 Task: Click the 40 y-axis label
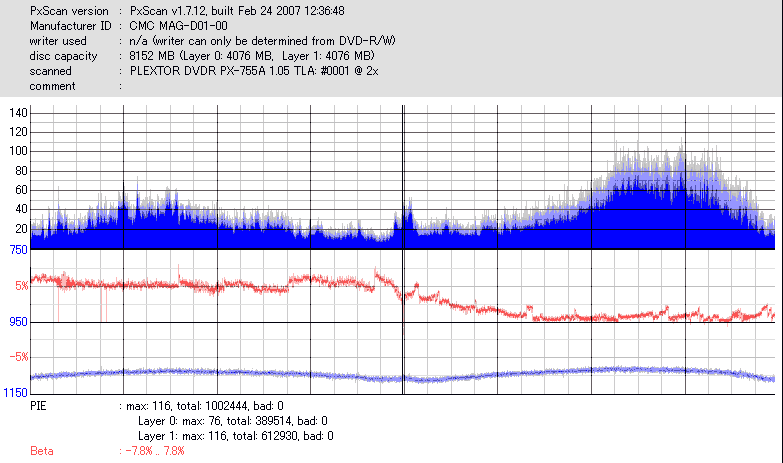pos(21,209)
